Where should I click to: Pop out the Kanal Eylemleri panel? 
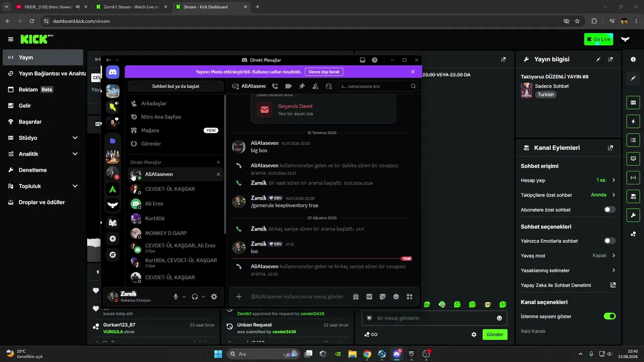(x=610, y=148)
